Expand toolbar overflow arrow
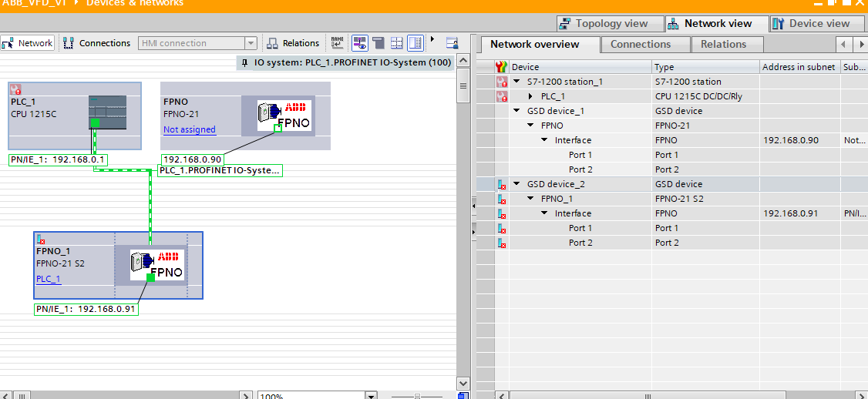Viewport: 868px width, 399px height. [432, 40]
